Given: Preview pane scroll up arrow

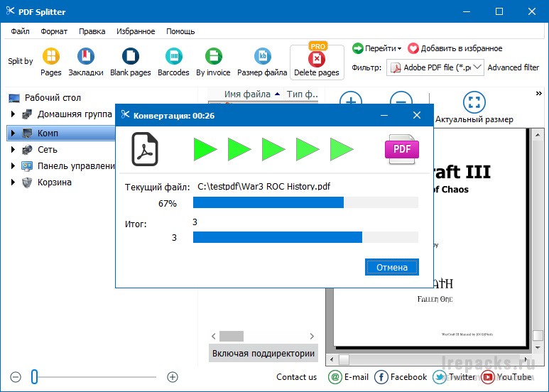Looking at the screenshot, I should (x=538, y=135).
